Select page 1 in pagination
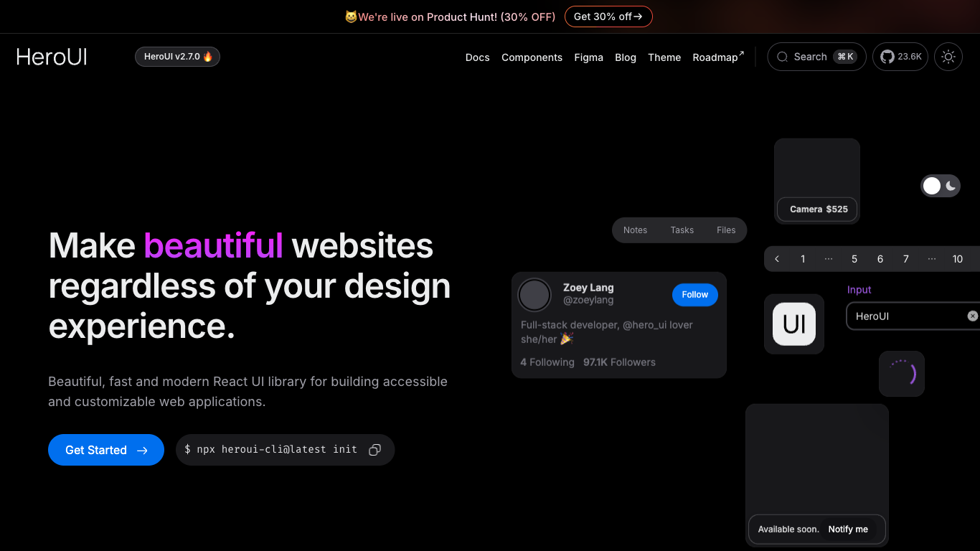The width and height of the screenshot is (980, 551). (x=803, y=259)
